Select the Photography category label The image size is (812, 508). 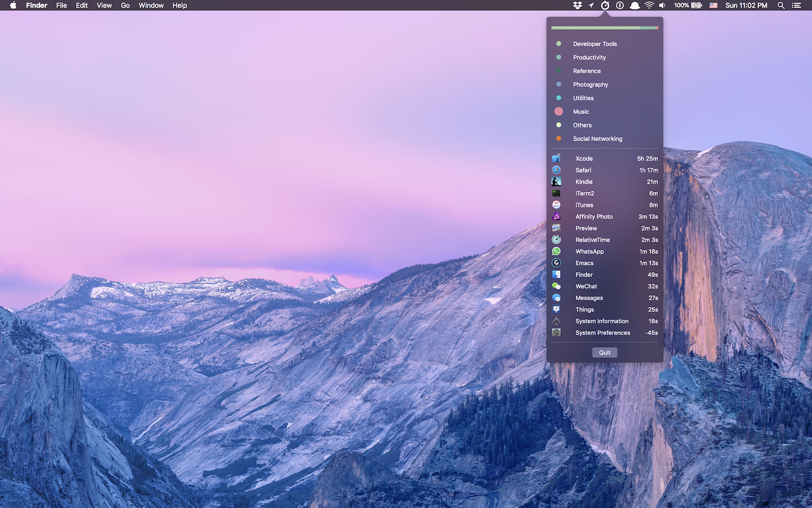(590, 85)
